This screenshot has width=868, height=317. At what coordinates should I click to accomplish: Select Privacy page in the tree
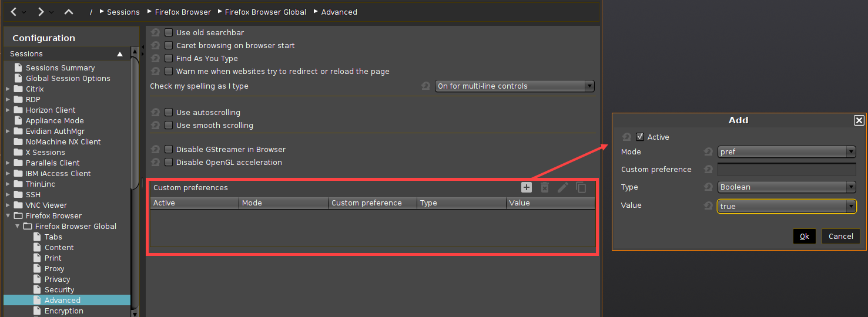[57, 279]
